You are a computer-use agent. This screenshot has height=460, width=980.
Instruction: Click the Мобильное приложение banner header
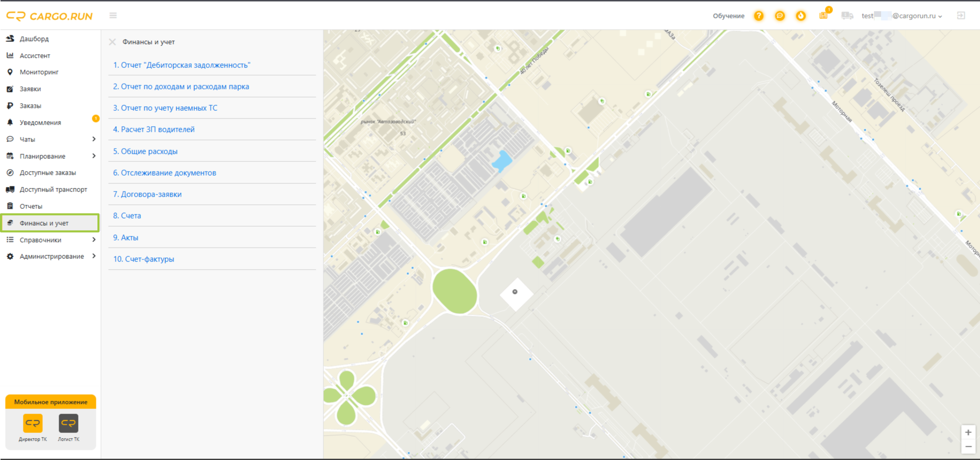point(51,402)
